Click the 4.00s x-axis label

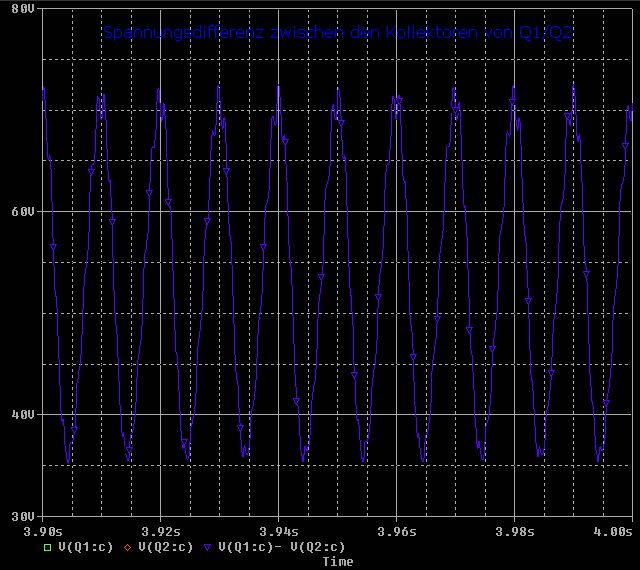point(613,532)
